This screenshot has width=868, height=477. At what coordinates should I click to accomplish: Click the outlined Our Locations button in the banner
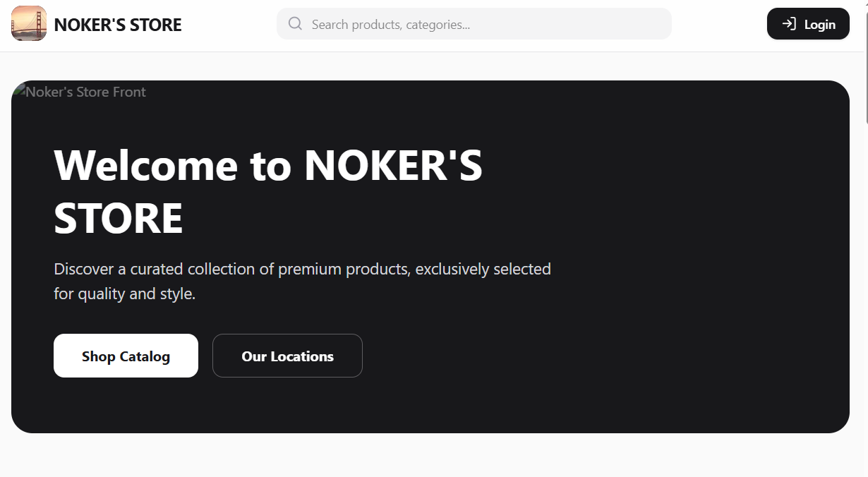click(x=287, y=356)
